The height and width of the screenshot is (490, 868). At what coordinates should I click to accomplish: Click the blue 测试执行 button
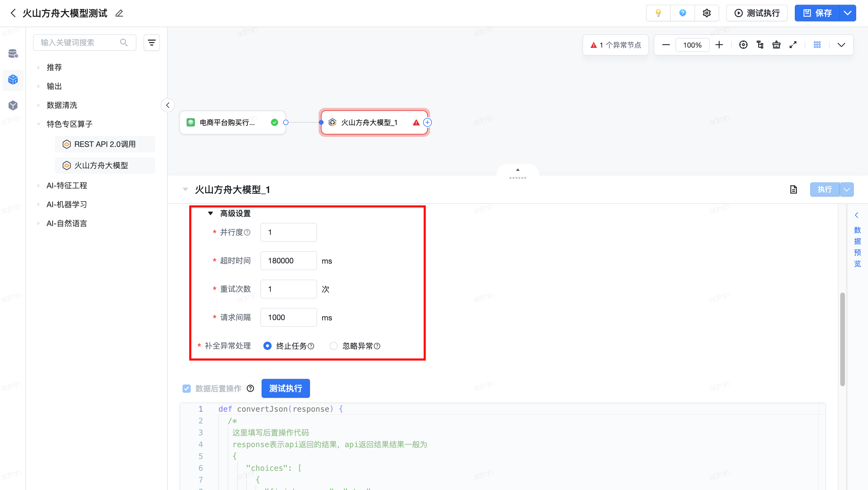pos(285,389)
